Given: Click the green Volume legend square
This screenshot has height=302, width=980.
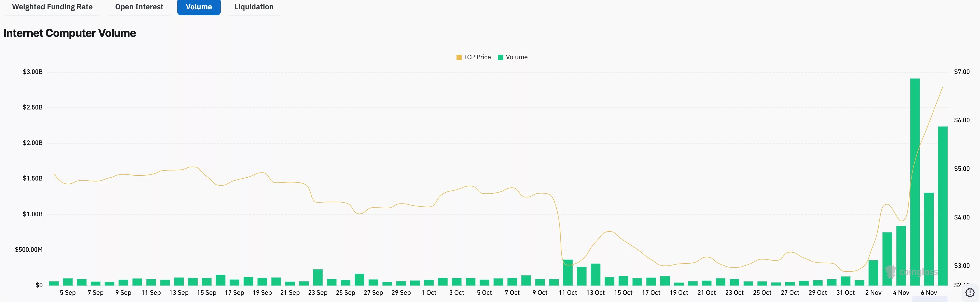Looking at the screenshot, I should coord(500,57).
